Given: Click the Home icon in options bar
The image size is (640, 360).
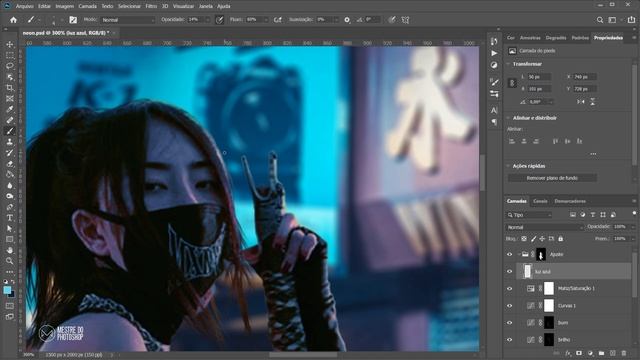Looking at the screenshot, I should pyautogui.click(x=13, y=20).
